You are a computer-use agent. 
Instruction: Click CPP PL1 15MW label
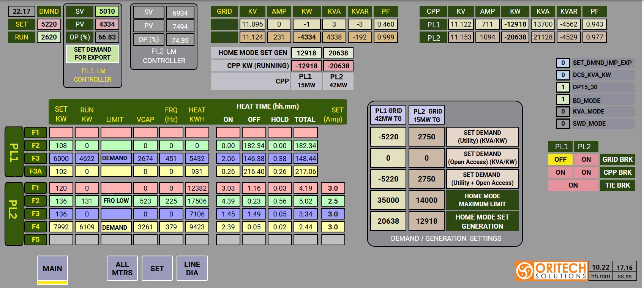tap(306, 81)
